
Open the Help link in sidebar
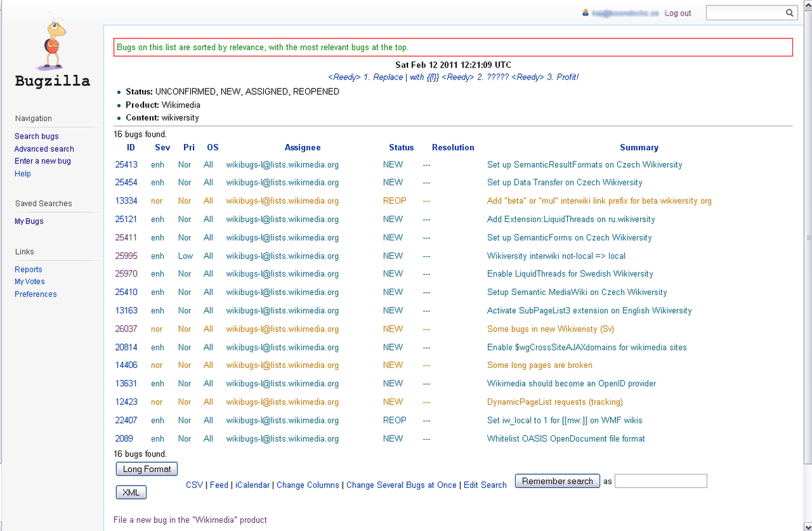23,174
